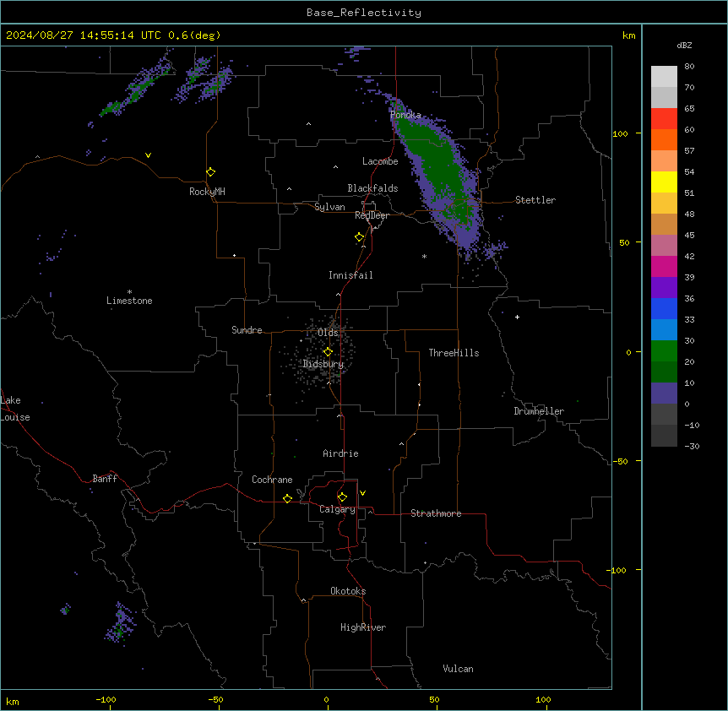Screen dimensions: 728x711
Task: Click the Stettler city label
Action: [535, 200]
